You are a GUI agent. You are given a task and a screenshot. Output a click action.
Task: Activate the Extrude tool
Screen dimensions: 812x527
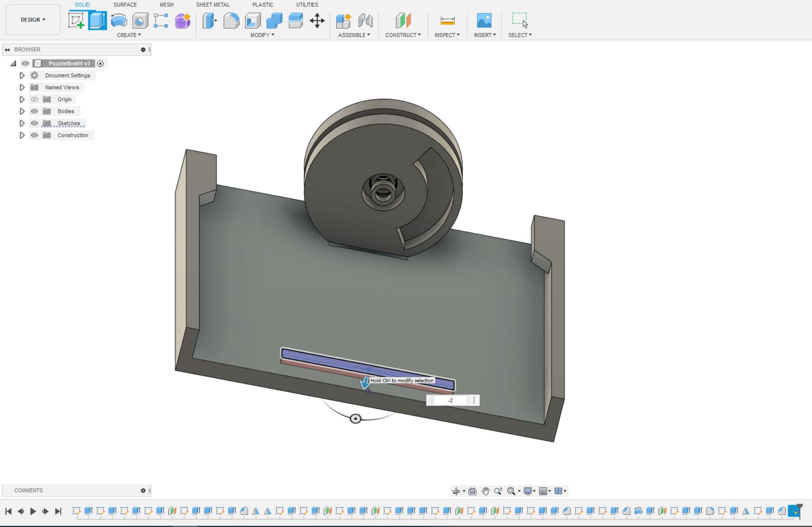point(98,20)
